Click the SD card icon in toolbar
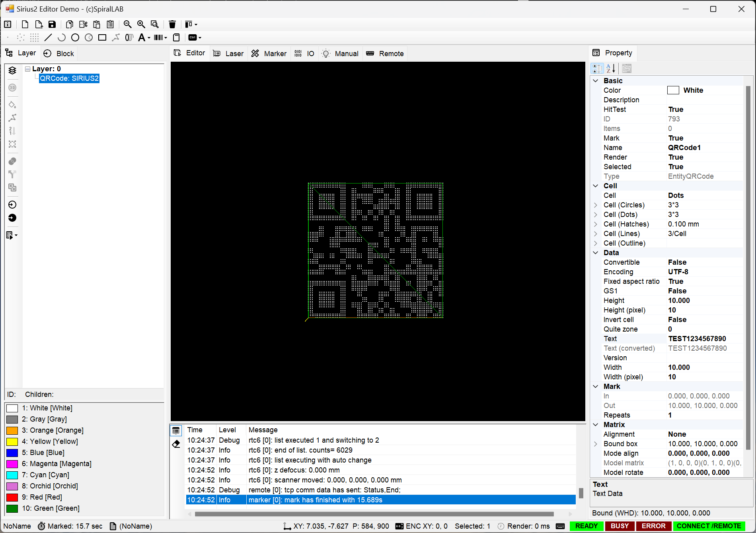The image size is (756, 533). [176, 37]
